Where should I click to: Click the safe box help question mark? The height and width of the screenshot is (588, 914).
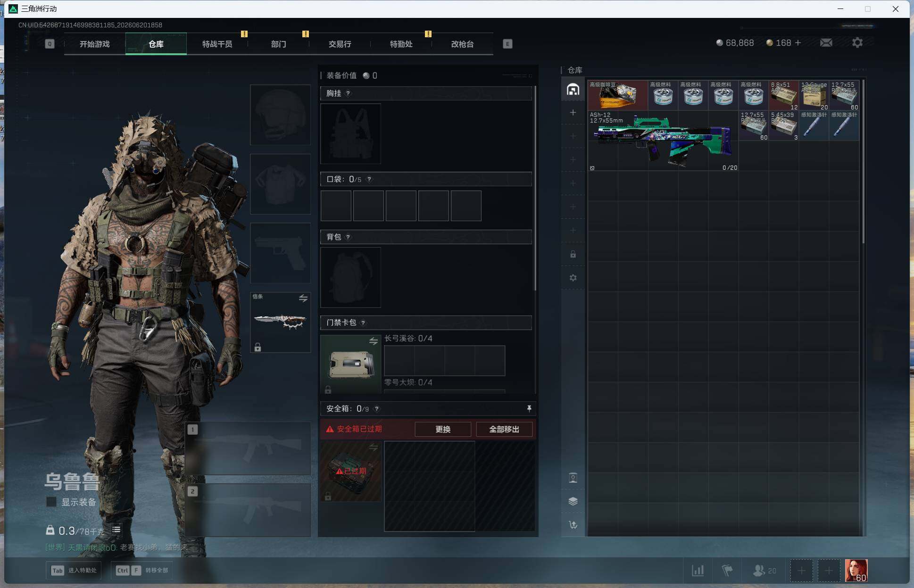tap(376, 409)
